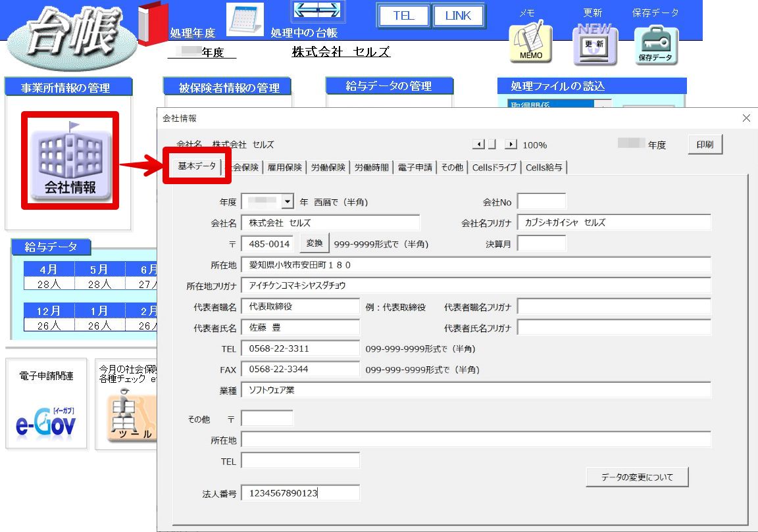Click the 法人番号 input field
The height and width of the screenshot is (532, 758).
pyautogui.click(x=300, y=493)
